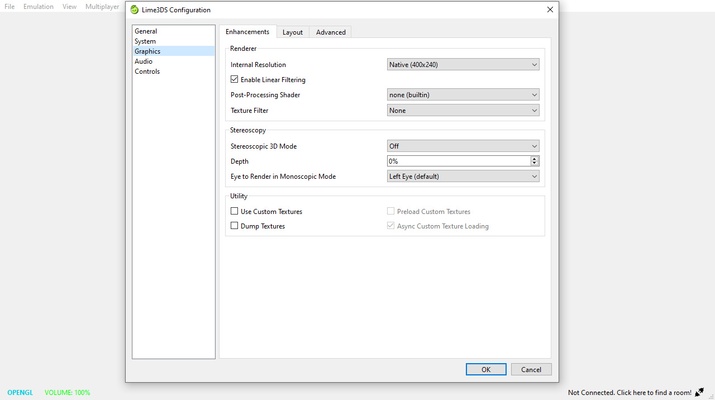Click the Post-Processing Shader label

[x=265, y=95]
